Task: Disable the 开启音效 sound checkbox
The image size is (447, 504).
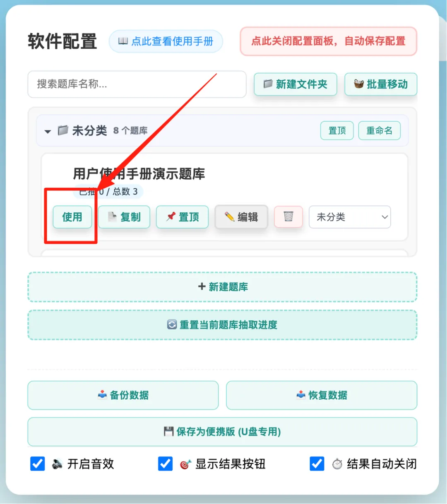Action: 38,464
